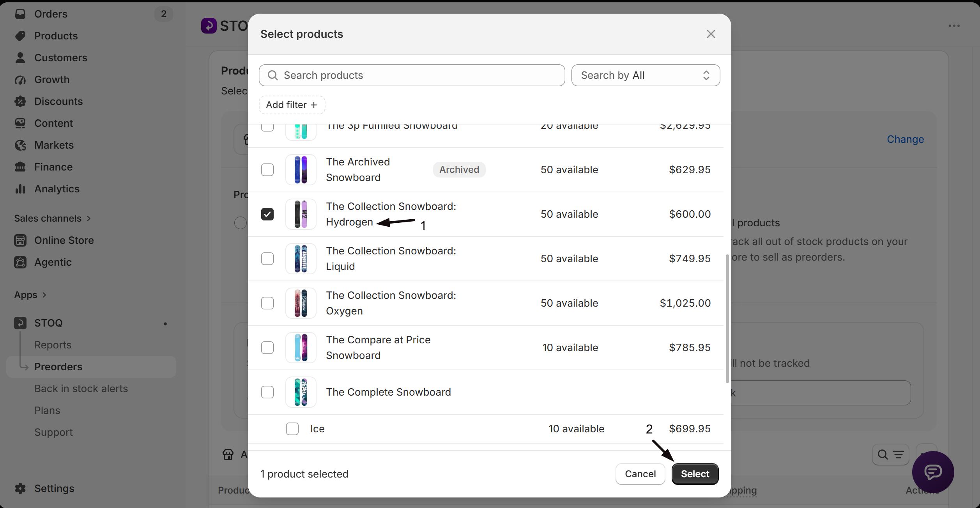
Task: Click the Cancel button
Action: point(640,474)
